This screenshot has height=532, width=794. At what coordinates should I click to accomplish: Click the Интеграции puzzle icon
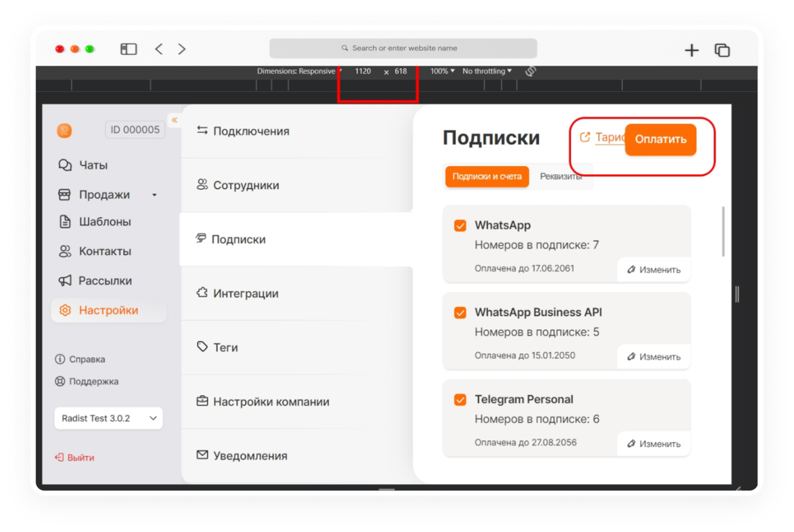[x=202, y=292]
